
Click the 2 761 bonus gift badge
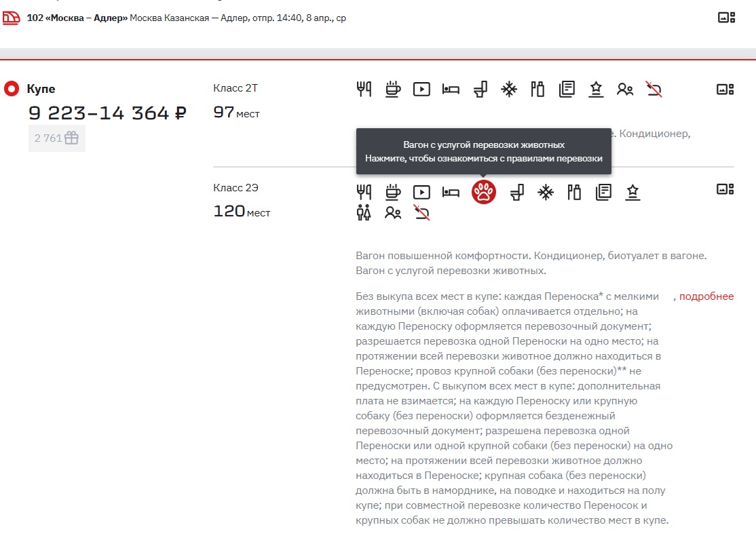[57, 138]
